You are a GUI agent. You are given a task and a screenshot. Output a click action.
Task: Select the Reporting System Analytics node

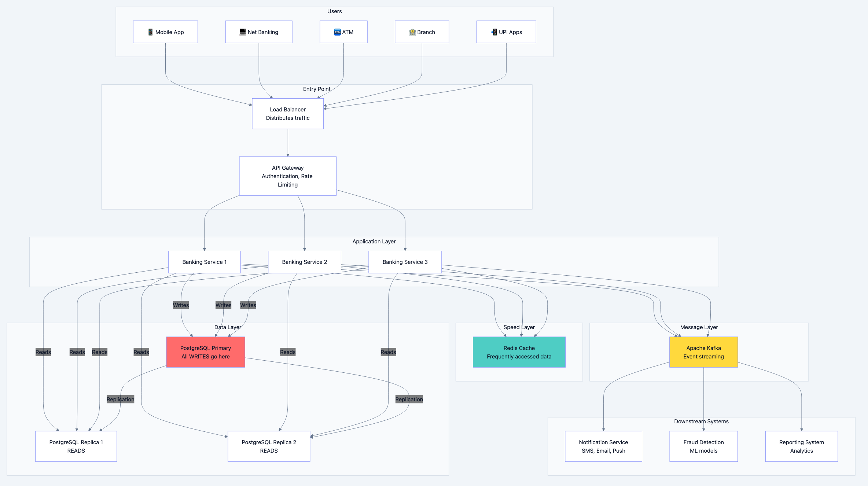tap(801, 446)
